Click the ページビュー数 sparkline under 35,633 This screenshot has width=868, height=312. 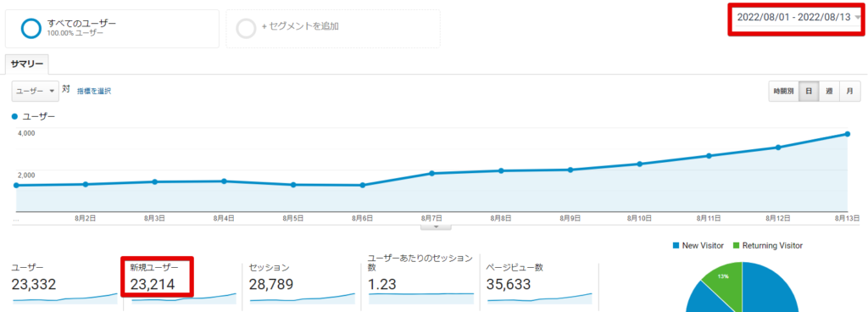540,298
